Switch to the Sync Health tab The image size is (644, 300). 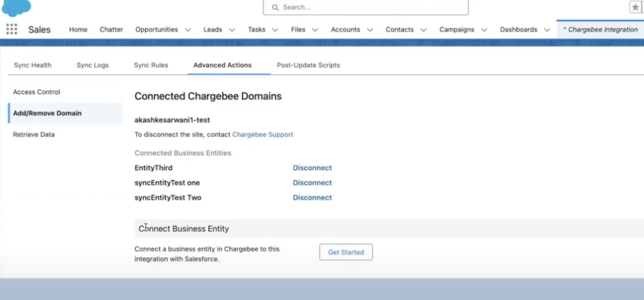tap(33, 65)
